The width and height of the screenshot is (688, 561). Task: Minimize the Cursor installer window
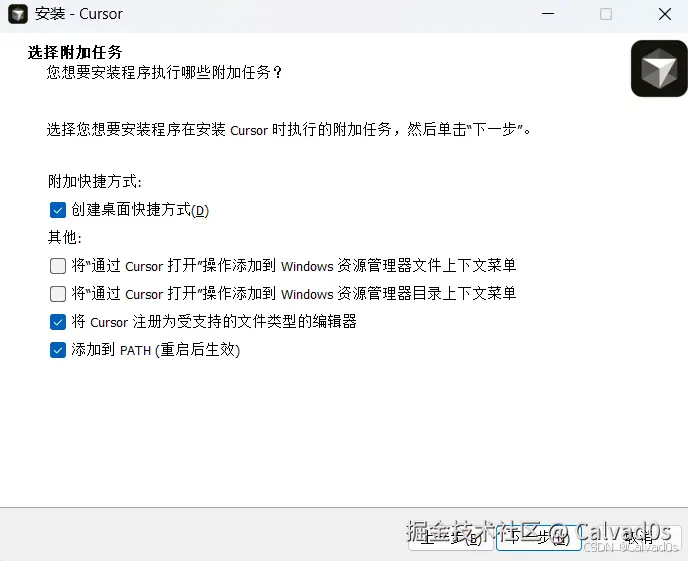click(548, 14)
